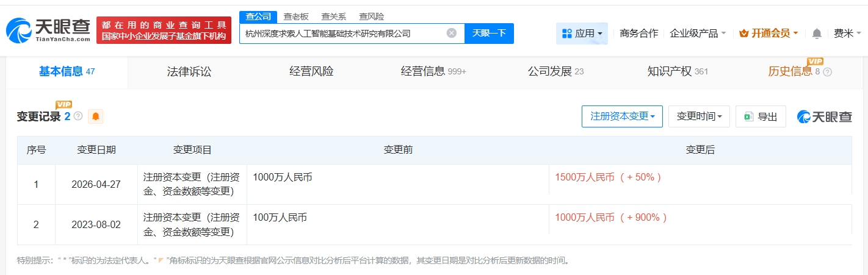The image size is (868, 275).
Task: Switch to the 知识产权 tab
Action: 678,72
